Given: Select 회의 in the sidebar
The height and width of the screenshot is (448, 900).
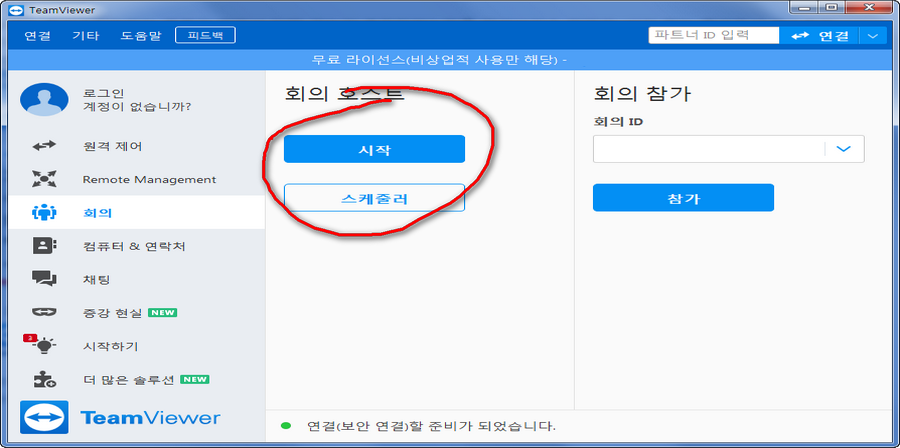Looking at the screenshot, I should pyautogui.click(x=137, y=213).
